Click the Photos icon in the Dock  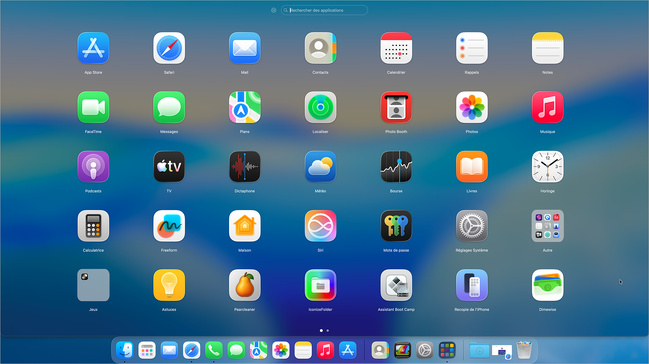[281, 350]
